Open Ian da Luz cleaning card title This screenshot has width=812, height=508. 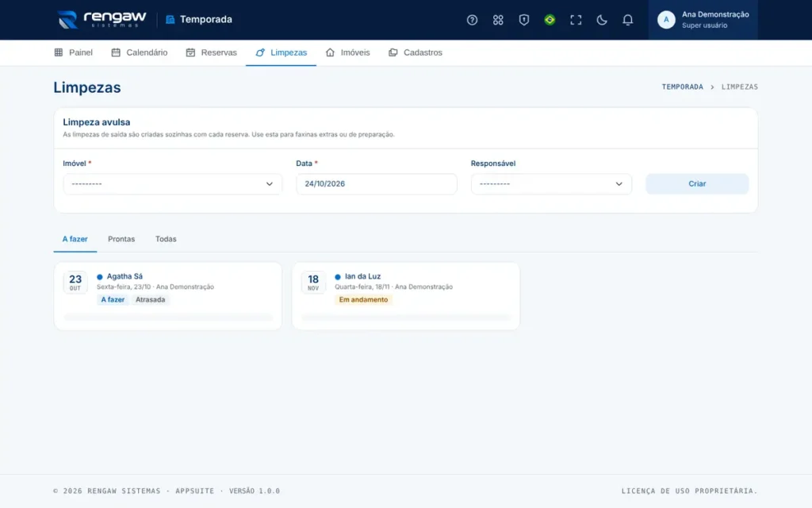[362, 276]
